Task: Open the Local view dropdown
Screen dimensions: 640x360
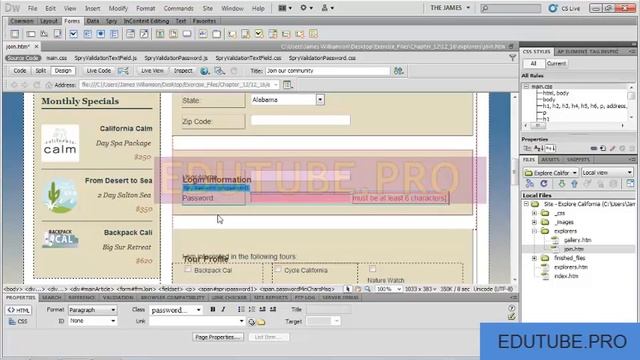Action: [x=607, y=173]
